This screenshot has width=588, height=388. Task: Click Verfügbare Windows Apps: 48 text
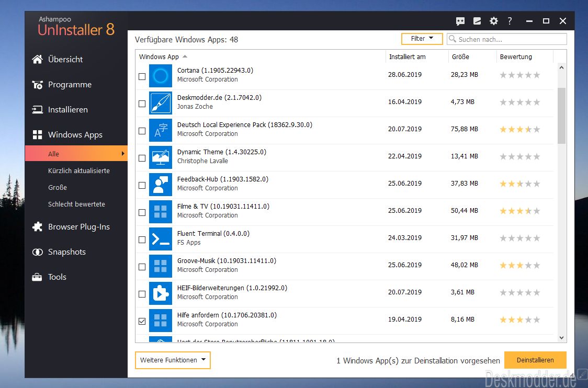(x=186, y=40)
